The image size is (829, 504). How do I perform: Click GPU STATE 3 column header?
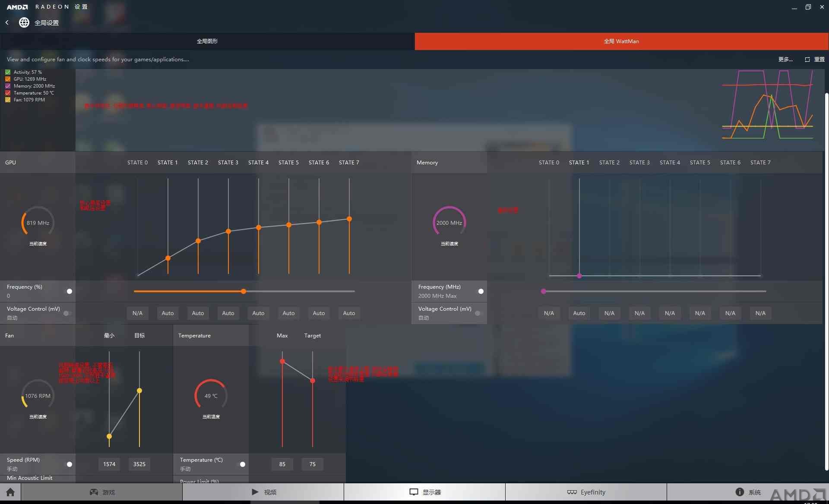tap(228, 163)
